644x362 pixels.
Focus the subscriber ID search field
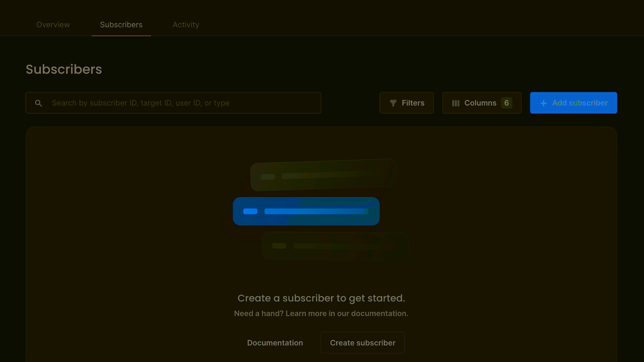(x=181, y=103)
